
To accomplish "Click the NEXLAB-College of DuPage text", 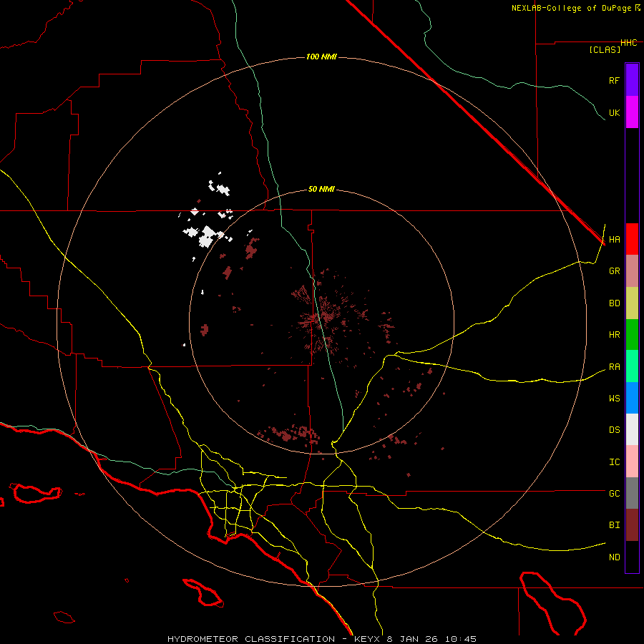I will click(x=572, y=8).
